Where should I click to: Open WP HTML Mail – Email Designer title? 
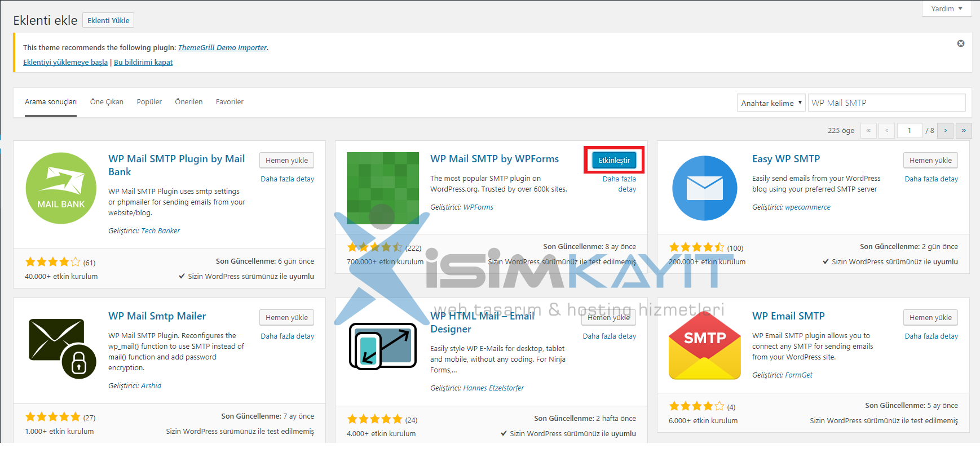tap(482, 322)
